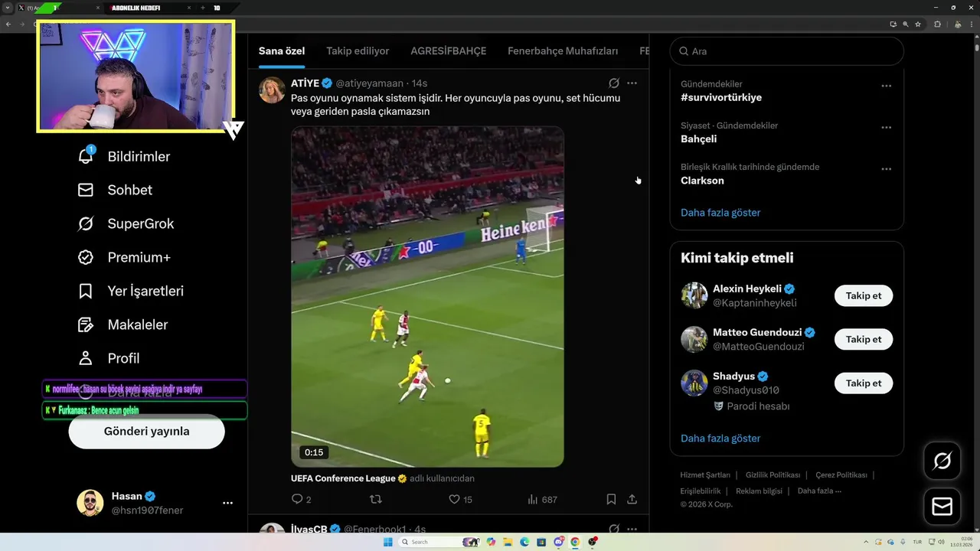Open Erişilebilirlik link
The image size is (980, 551).
701,491
